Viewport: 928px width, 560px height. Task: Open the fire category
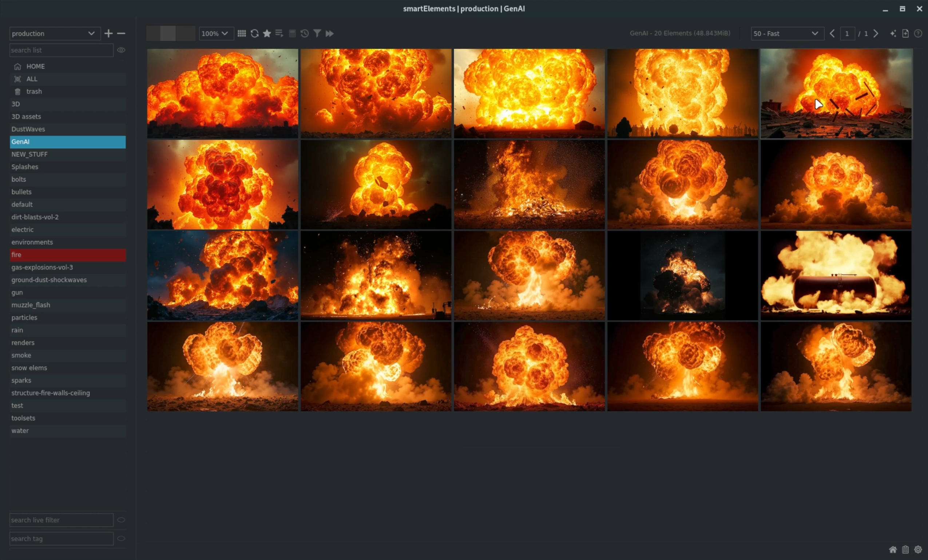click(67, 255)
